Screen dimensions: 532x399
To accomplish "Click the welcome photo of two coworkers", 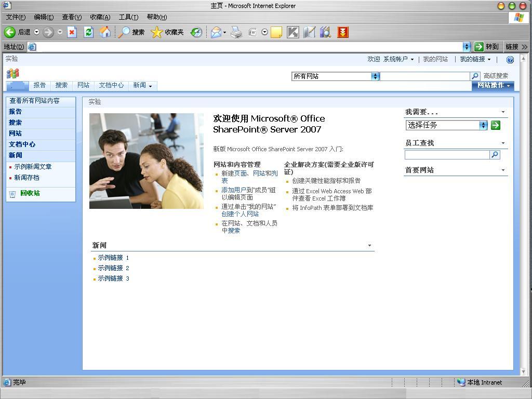I will click(x=146, y=161).
